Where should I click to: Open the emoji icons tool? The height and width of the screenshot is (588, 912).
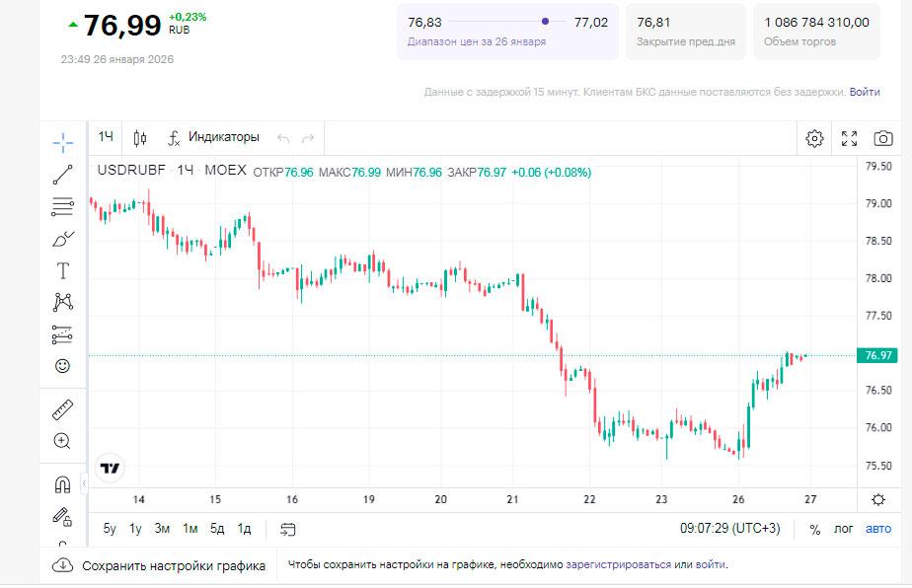click(63, 366)
